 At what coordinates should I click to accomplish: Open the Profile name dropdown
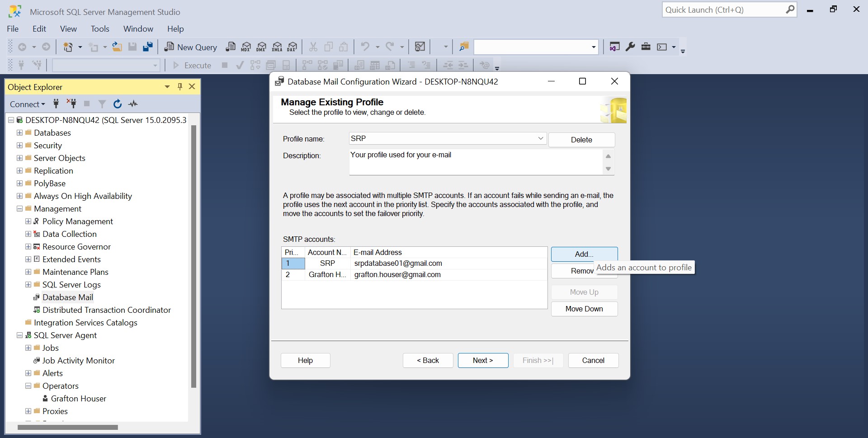click(540, 138)
